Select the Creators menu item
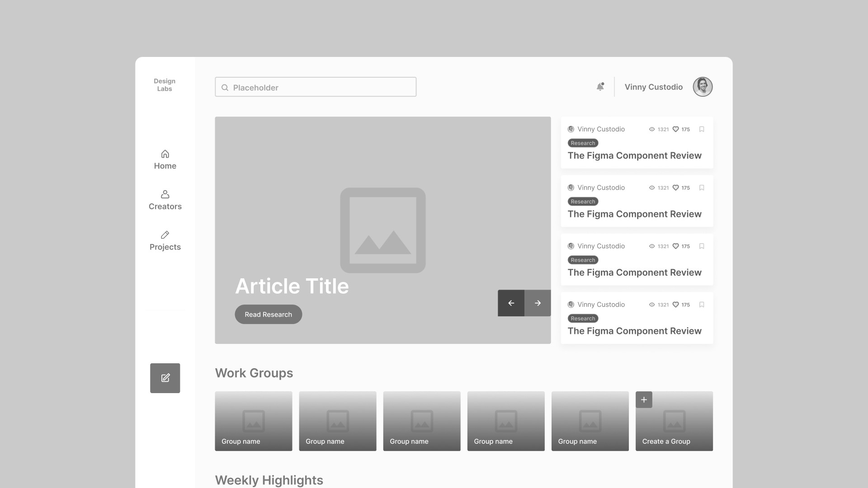 (x=165, y=200)
